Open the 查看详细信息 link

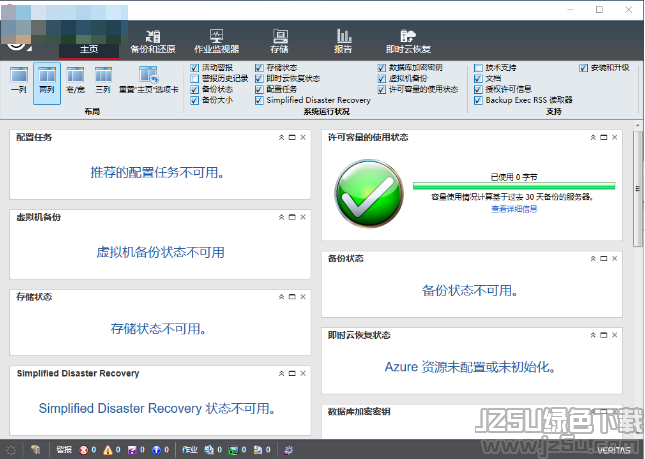coord(514,209)
